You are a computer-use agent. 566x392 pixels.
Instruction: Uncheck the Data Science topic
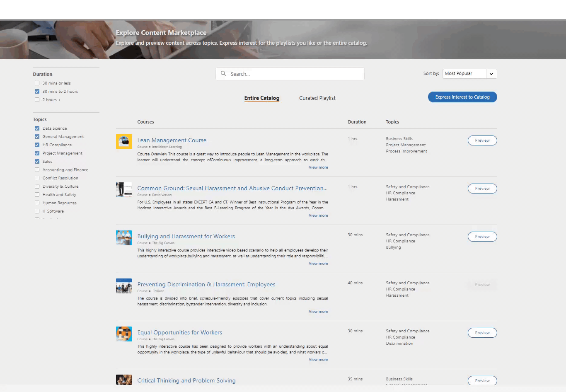pos(37,128)
